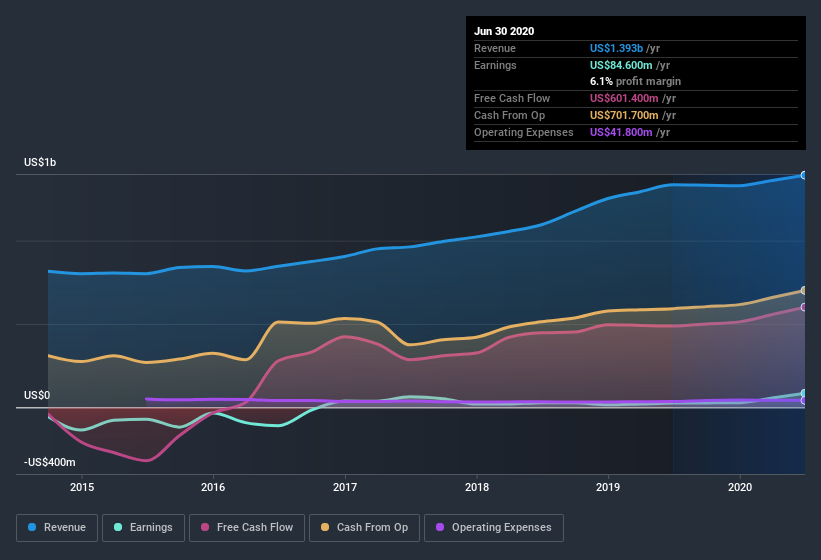Click the Jun 30 2020 tooltip date
Screen dimensions: 821x560
pyautogui.click(x=504, y=31)
